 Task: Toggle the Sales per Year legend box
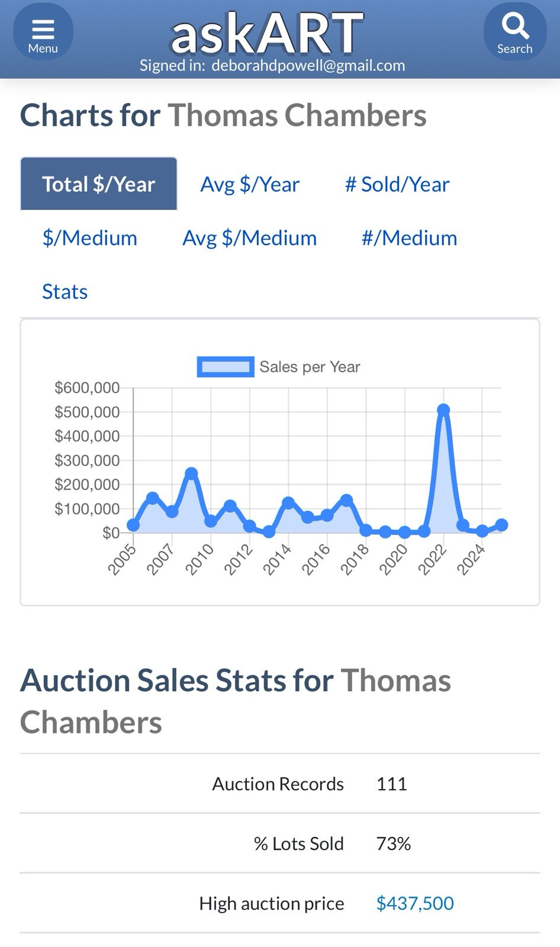(x=226, y=367)
